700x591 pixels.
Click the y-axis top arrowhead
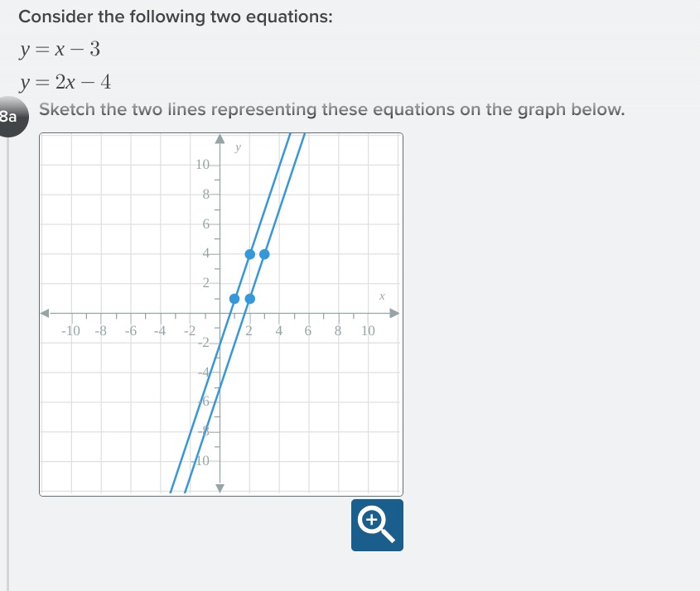click(220, 139)
